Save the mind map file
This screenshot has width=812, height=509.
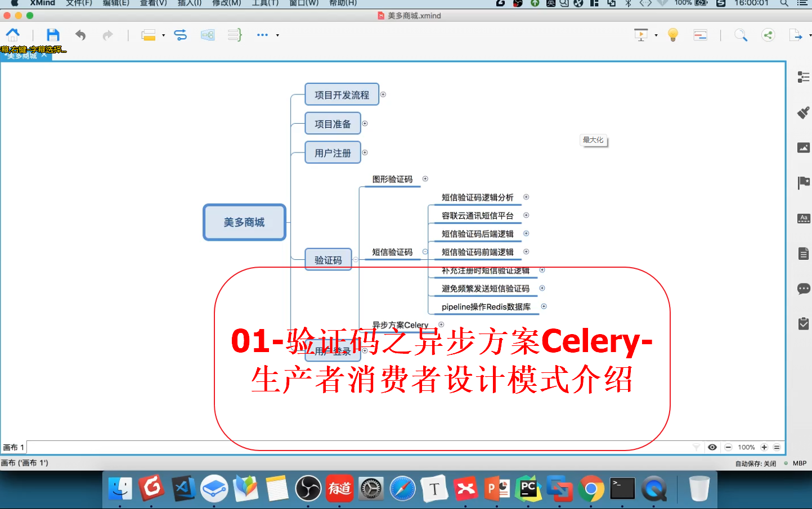(53, 35)
